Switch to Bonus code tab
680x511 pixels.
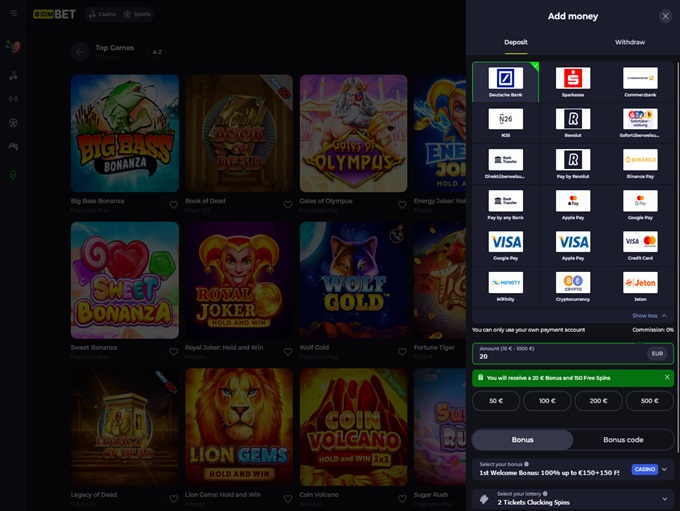[623, 440]
